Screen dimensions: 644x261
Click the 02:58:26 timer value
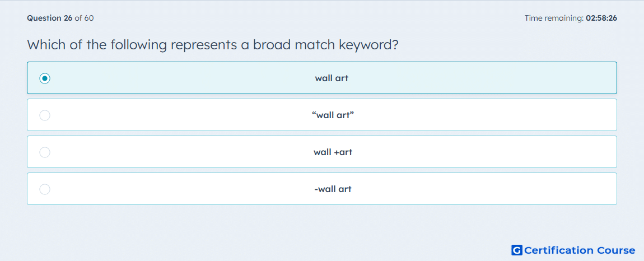(x=601, y=18)
